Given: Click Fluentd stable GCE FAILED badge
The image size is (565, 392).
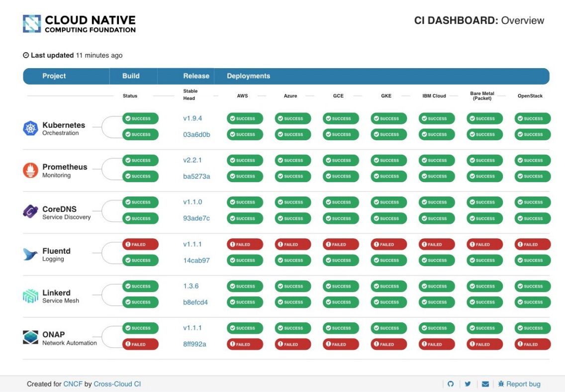Looking at the screenshot, I should (341, 244).
